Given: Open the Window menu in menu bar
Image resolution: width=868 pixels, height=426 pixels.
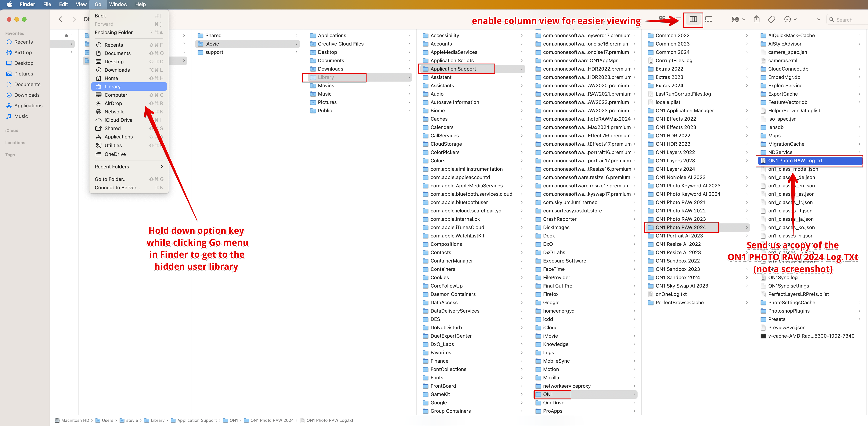Looking at the screenshot, I should (118, 4).
